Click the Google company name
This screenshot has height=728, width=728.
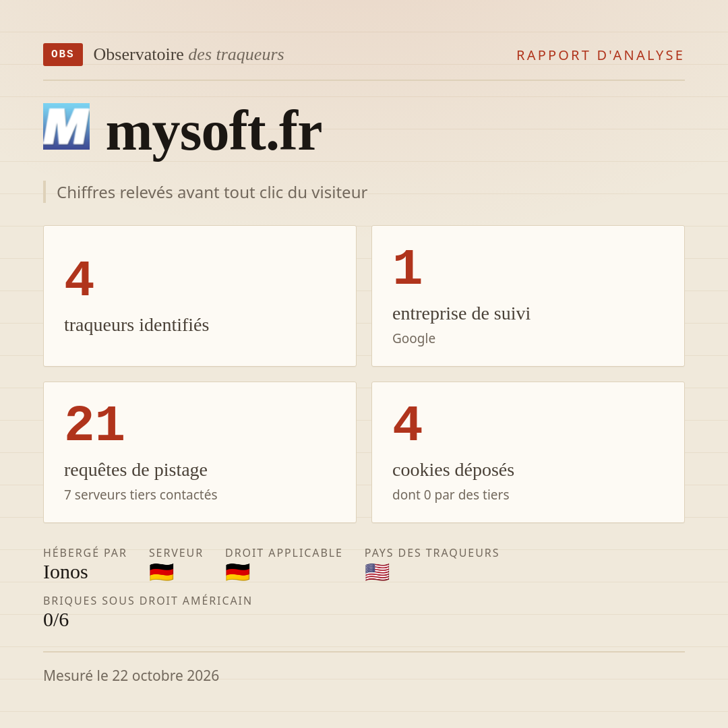point(414,338)
